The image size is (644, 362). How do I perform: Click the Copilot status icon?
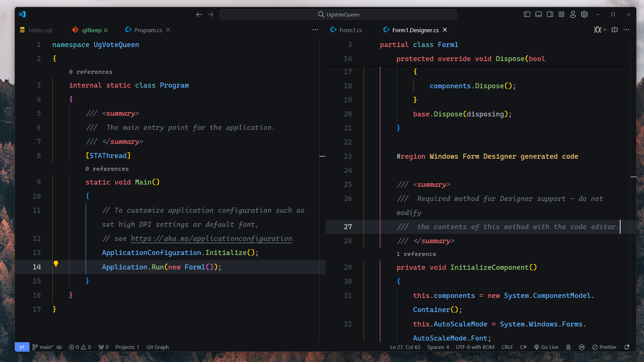(568, 347)
